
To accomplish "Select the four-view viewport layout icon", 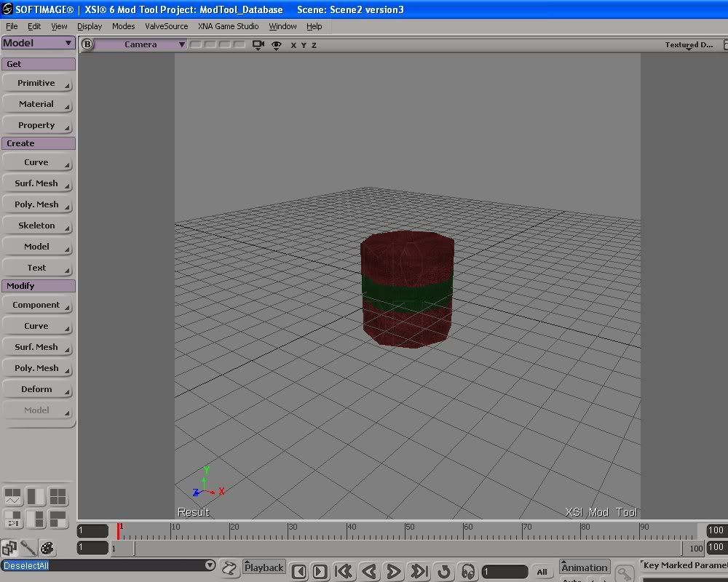I will [x=58, y=496].
